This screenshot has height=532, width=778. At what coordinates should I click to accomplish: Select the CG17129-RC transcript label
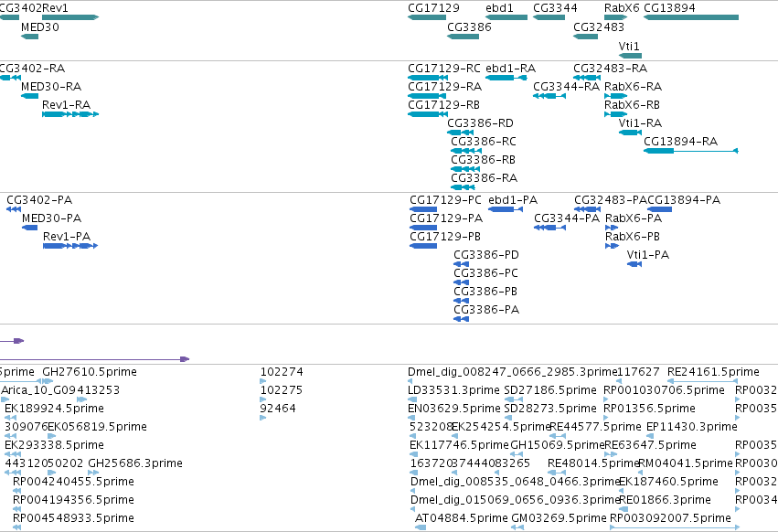[444, 68]
